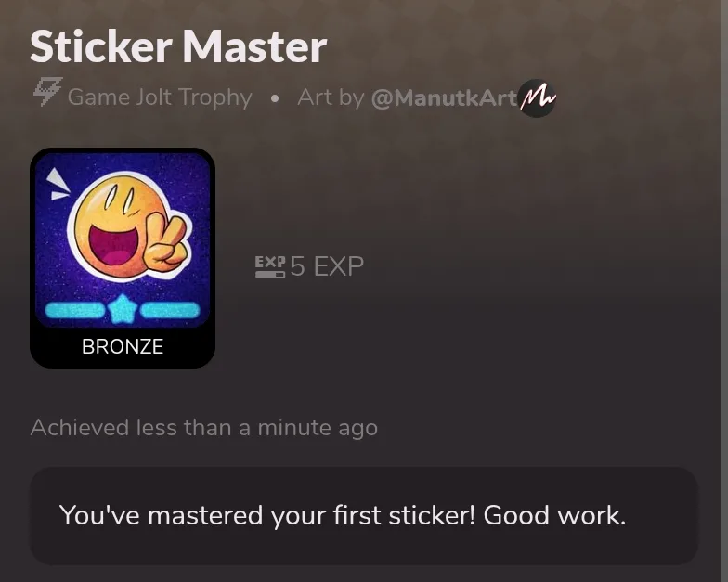The height and width of the screenshot is (582, 728).
Task: Click the right cyan bar beside the star
Action: pyautogui.click(x=170, y=310)
